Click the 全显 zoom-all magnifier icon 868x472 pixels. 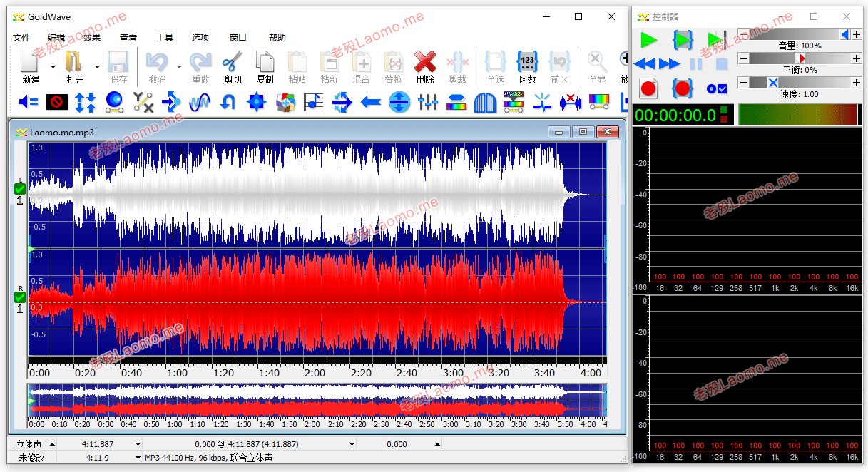[597, 62]
